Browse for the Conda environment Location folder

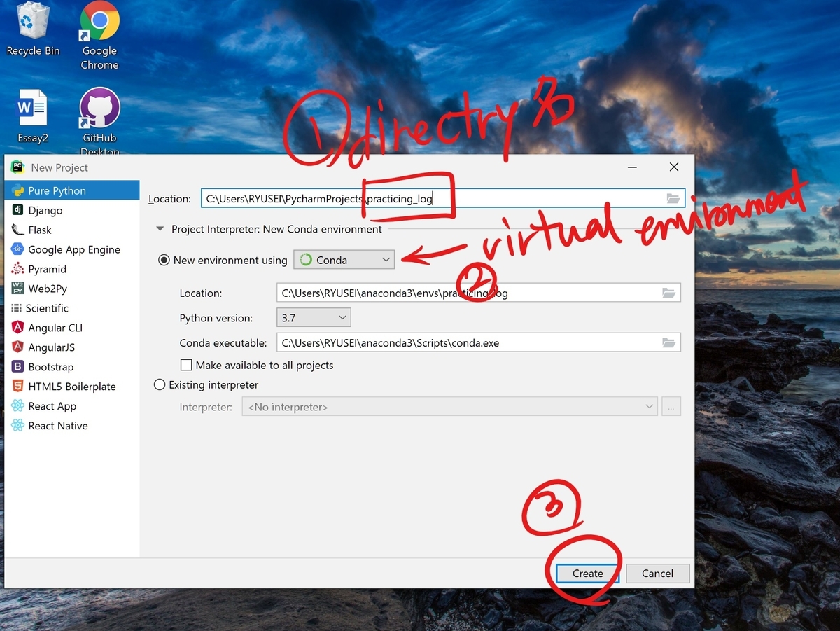pos(668,293)
